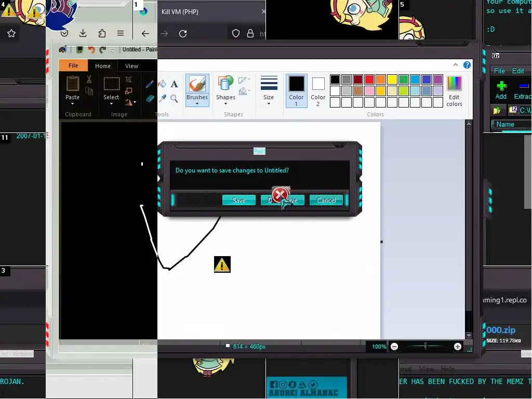
Task: Select the Color picker eyedropper tool
Action: pyautogui.click(x=162, y=98)
